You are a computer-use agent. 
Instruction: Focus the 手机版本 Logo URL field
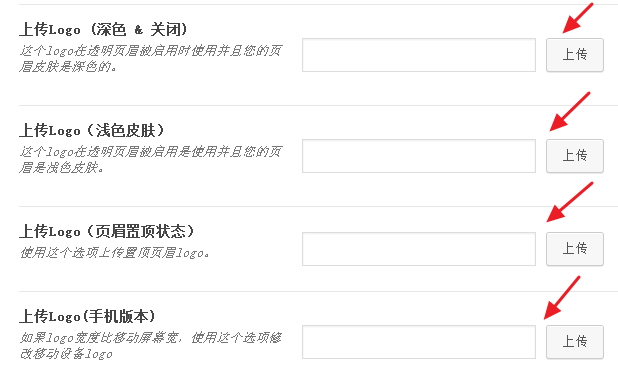[419, 342]
